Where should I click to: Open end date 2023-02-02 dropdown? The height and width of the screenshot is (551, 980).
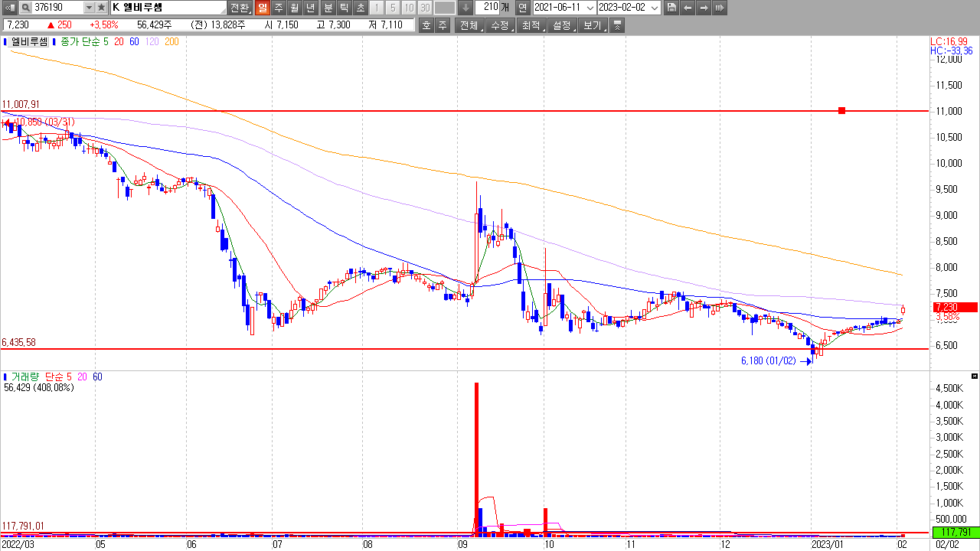(655, 8)
